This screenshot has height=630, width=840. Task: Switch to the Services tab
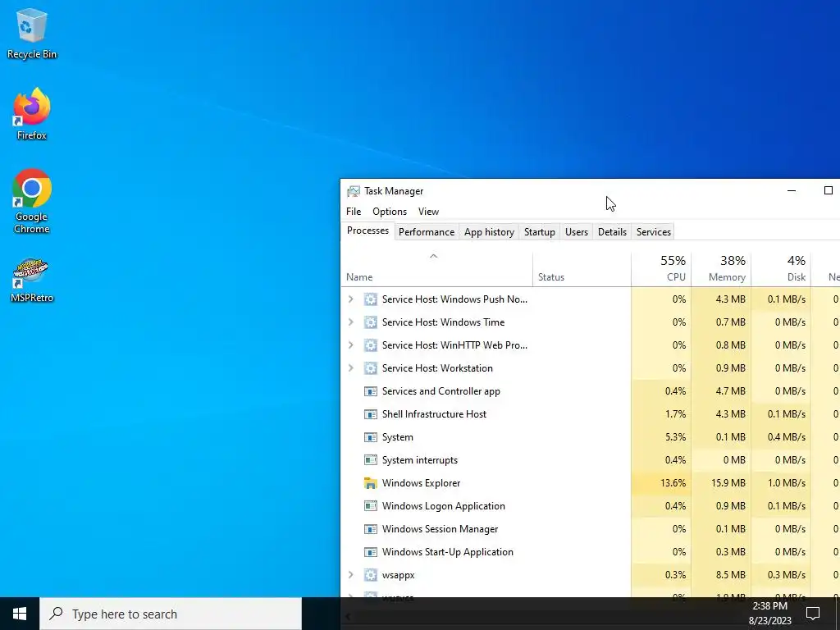[x=654, y=232]
